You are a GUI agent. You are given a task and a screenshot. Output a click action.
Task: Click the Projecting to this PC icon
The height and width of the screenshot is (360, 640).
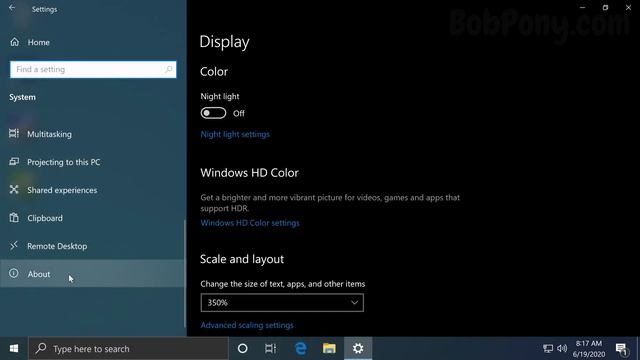point(14,162)
